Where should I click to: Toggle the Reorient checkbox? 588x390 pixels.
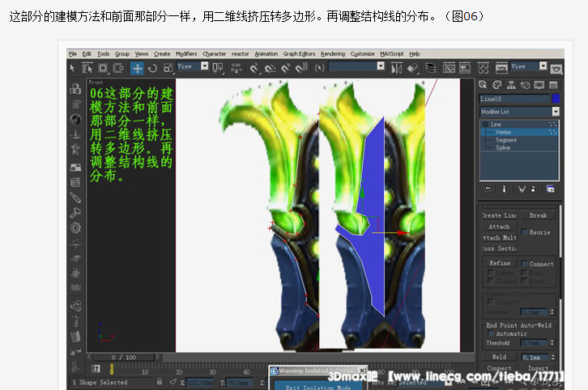524,232
